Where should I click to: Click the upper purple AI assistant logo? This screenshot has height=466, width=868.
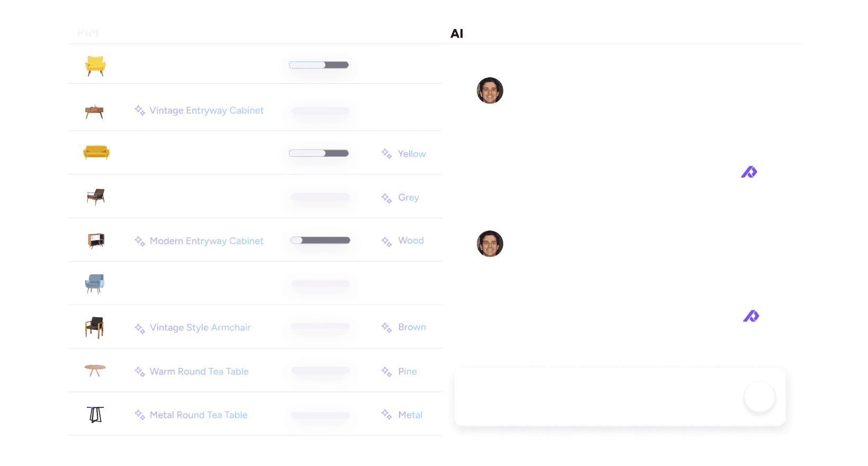pos(749,172)
